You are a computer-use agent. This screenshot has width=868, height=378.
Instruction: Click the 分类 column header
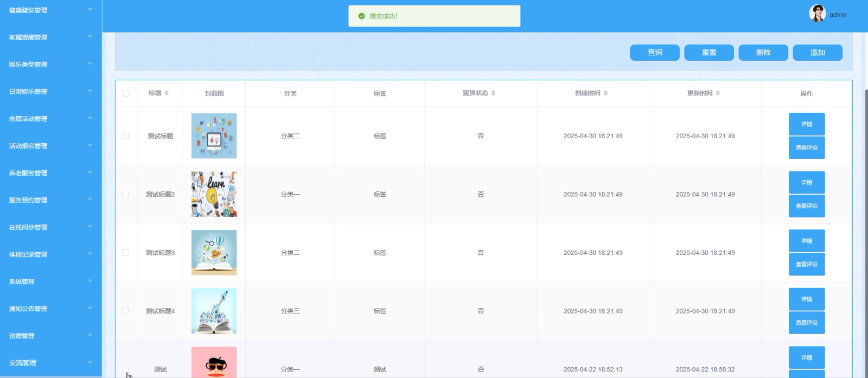pyautogui.click(x=290, y=93)
